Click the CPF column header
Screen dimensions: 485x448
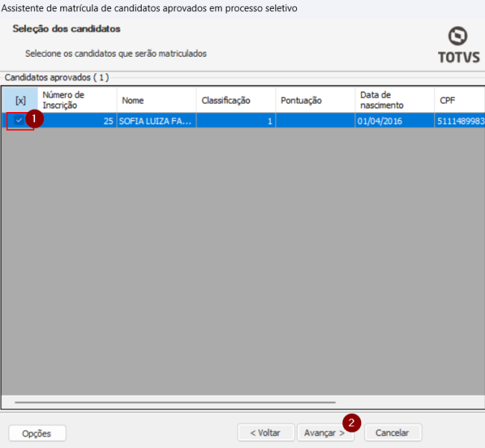[459, 100]
